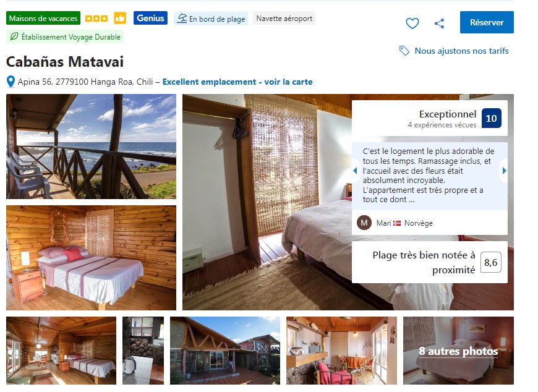Save property with the heart icon
This screenshot has width=538, height=392.
pos(412,23)
